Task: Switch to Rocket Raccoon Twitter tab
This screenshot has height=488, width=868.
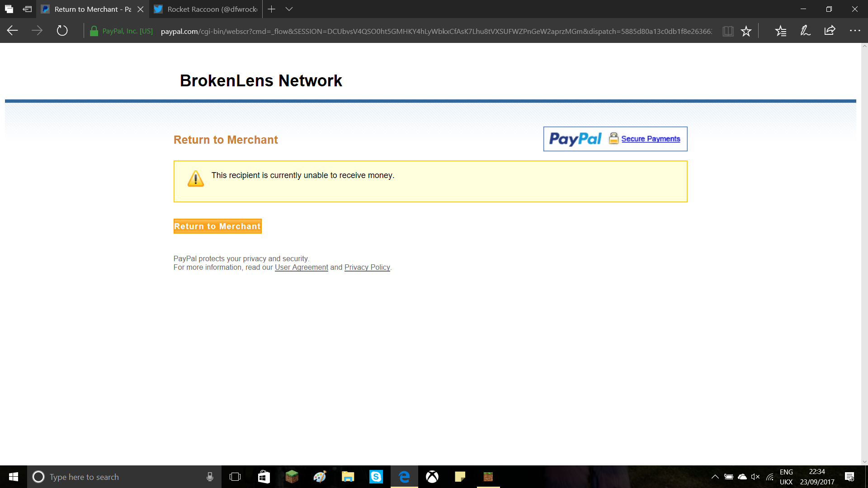Action: click(x=206, y=9)
